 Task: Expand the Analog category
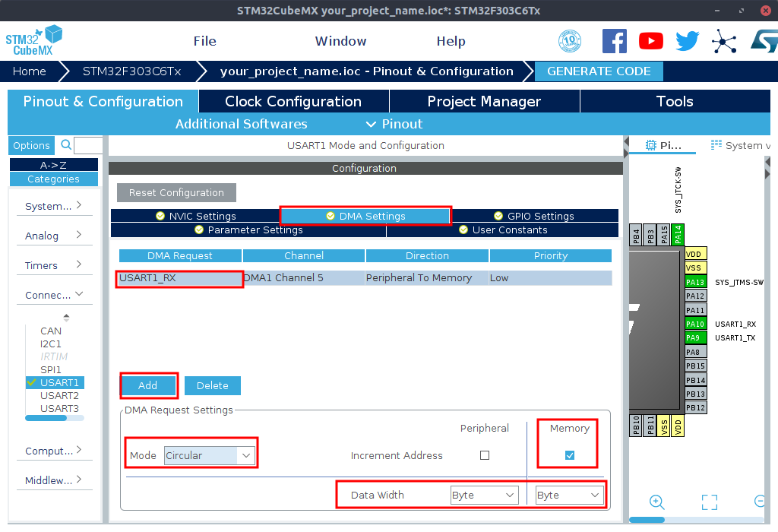[54, 236]
